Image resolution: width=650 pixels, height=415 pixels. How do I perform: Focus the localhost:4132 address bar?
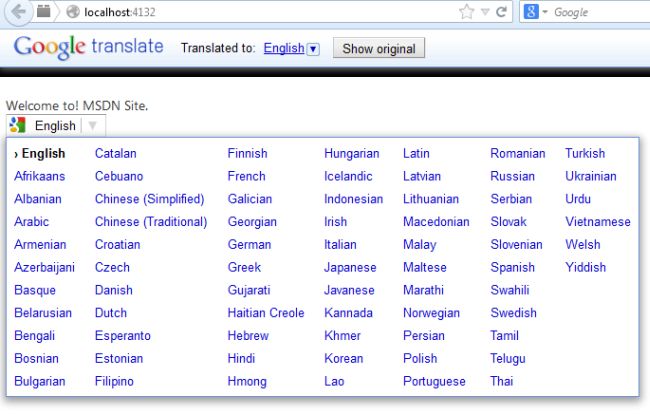pyautogui.click(x=265, y=12)
